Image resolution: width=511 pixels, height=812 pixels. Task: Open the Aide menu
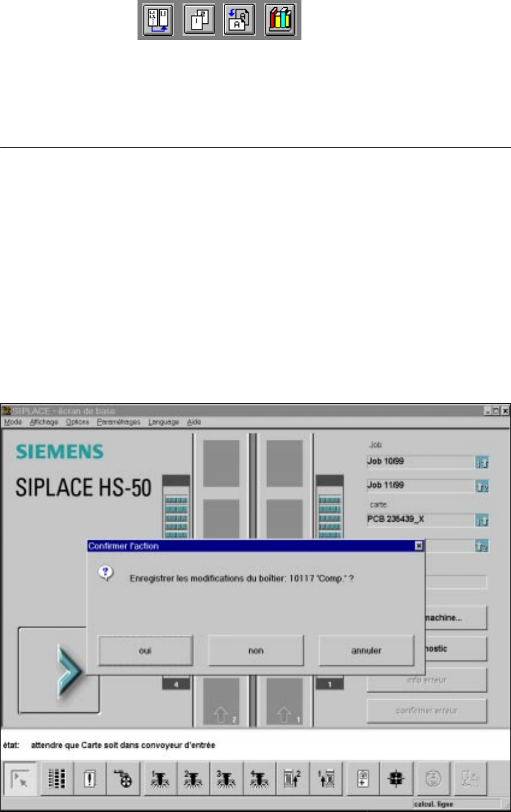(194, 422)
